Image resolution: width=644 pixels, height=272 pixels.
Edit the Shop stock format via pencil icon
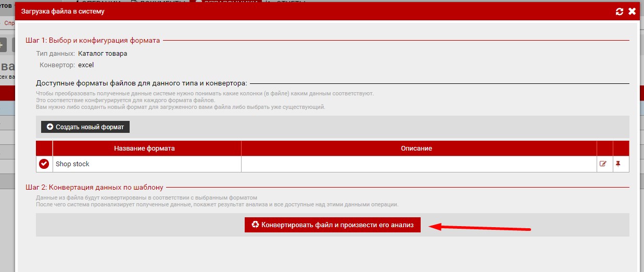click(603, 164)
